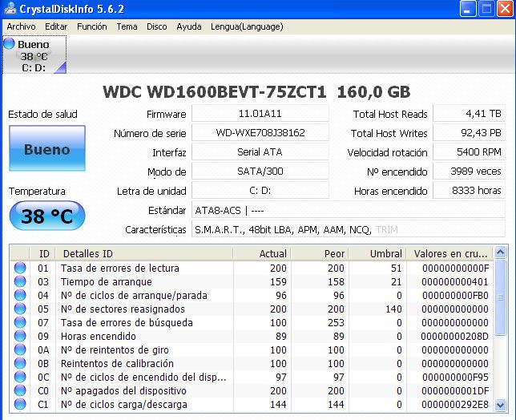Click the SMART list vertical scrollbar thumb
Image resolution: width=516 pixels, height=420 pixels.
500,297
